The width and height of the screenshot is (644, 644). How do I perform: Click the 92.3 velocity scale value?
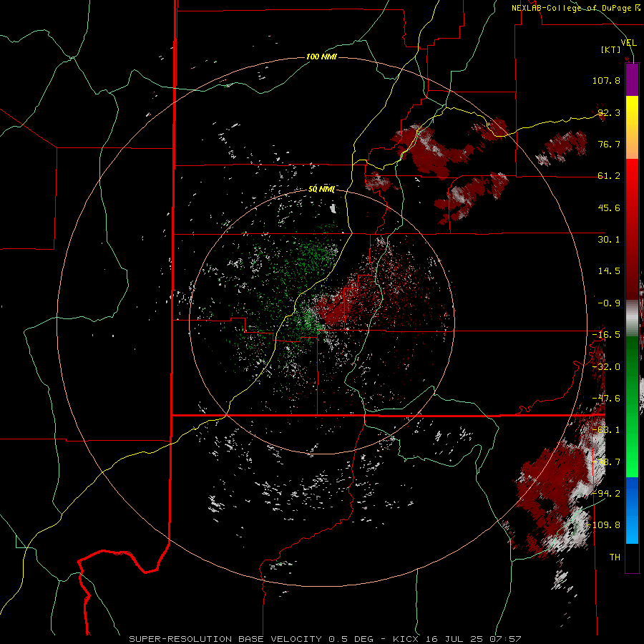(609, 112)
